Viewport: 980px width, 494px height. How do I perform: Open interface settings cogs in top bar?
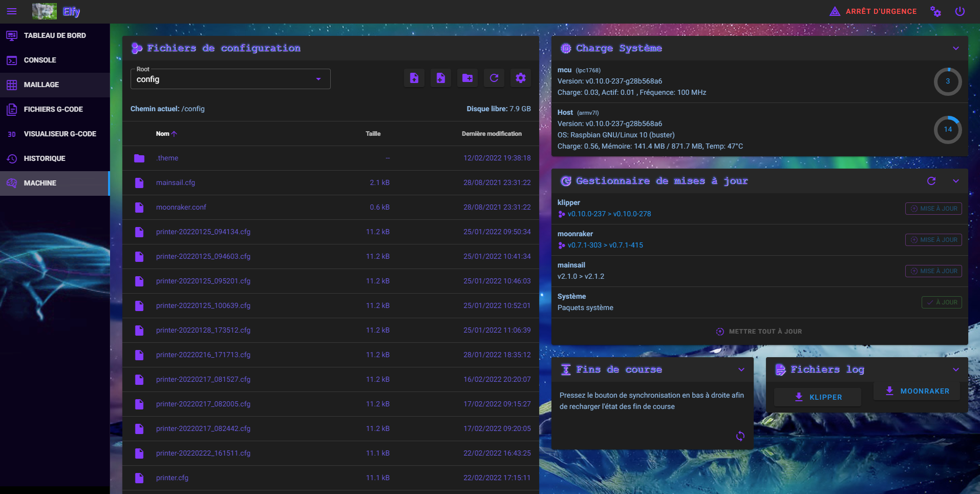point(935,11)
